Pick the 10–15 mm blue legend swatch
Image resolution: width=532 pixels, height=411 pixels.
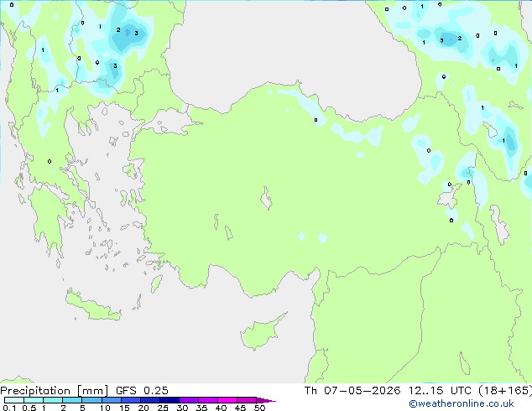111,400
